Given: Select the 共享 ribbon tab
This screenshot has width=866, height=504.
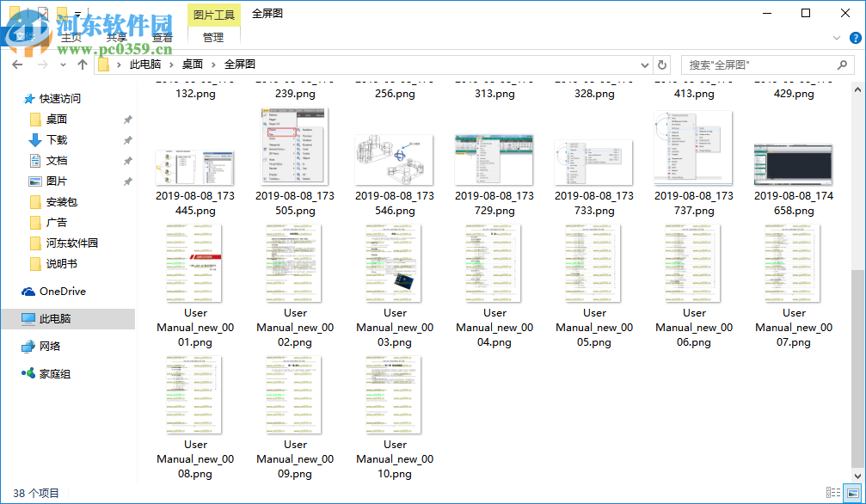Looking at the screenshot, I should pyautogui.click(x=117, y=37).
